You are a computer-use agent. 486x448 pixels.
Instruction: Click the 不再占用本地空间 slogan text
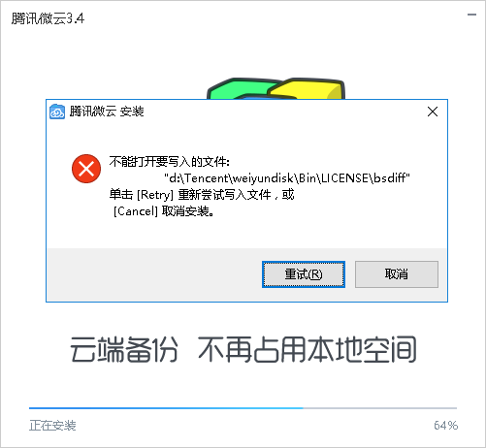pyautogui.click(x=308, y=349)
